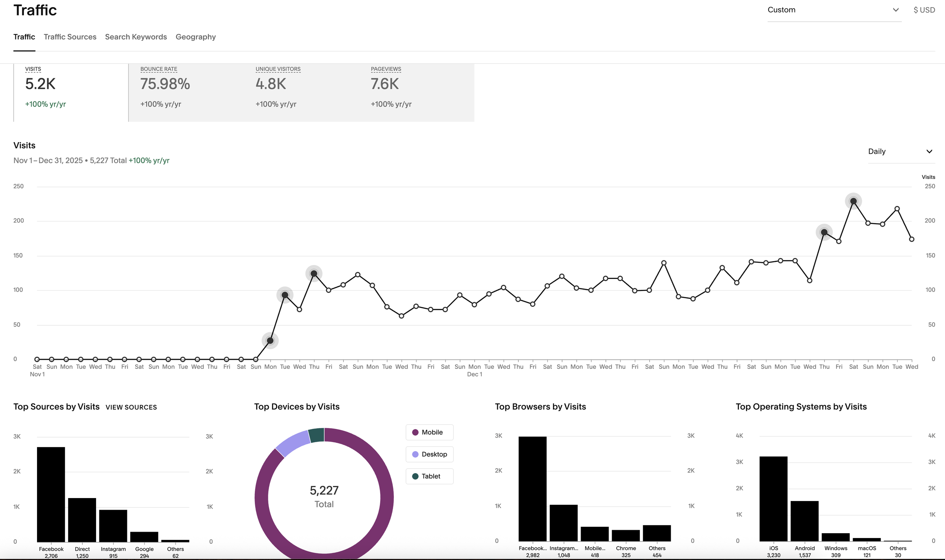
Task: Toggle the Mobile legend item
Action: 429,432
